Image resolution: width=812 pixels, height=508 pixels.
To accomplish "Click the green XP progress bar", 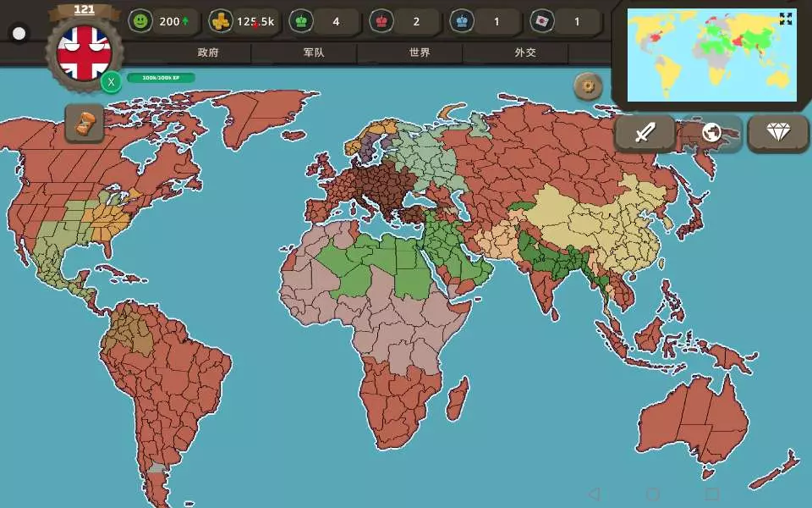I will (161, 78).
